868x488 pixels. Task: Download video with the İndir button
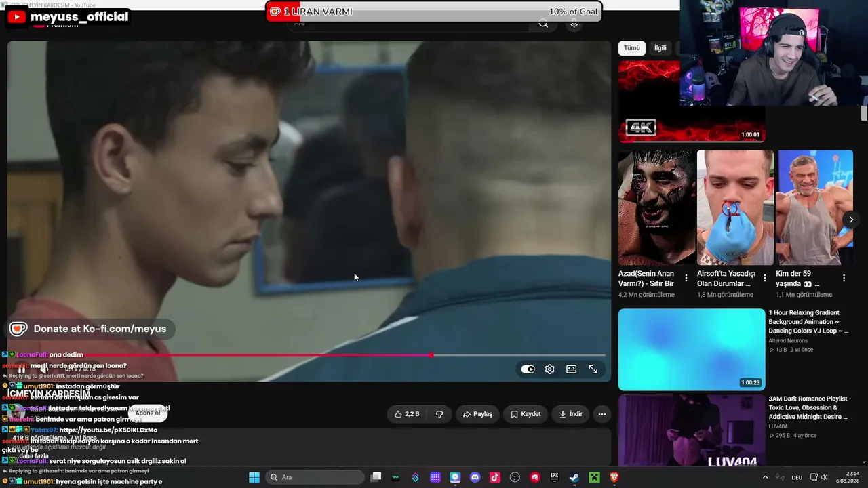(570, 414)
